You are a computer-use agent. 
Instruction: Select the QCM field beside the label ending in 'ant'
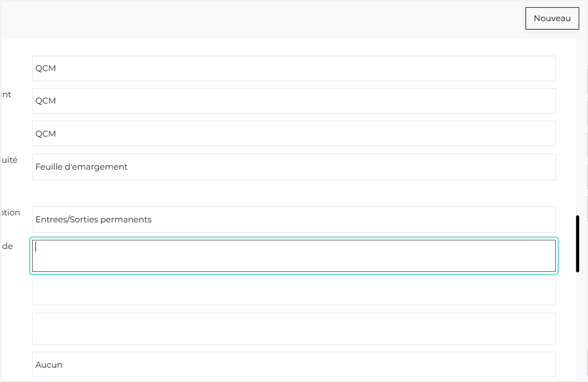click(x=294, y=101)
